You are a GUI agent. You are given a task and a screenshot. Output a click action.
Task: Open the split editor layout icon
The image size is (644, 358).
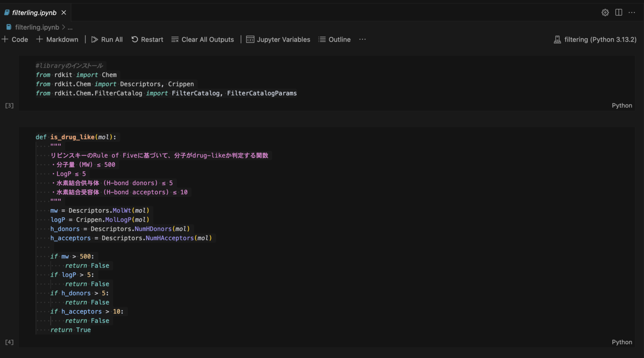(x=618, y=12)
